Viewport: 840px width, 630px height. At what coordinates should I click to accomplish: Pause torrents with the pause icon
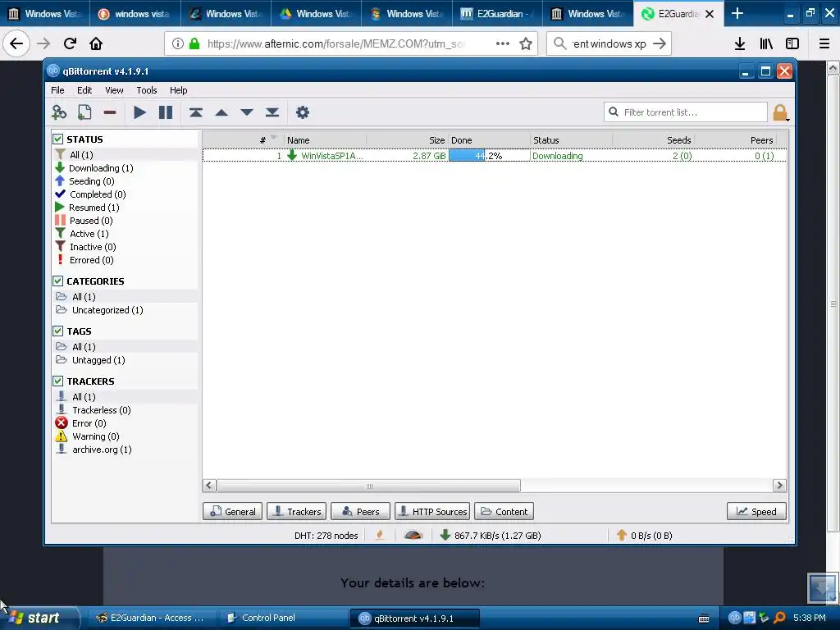[x=166, y=112]
